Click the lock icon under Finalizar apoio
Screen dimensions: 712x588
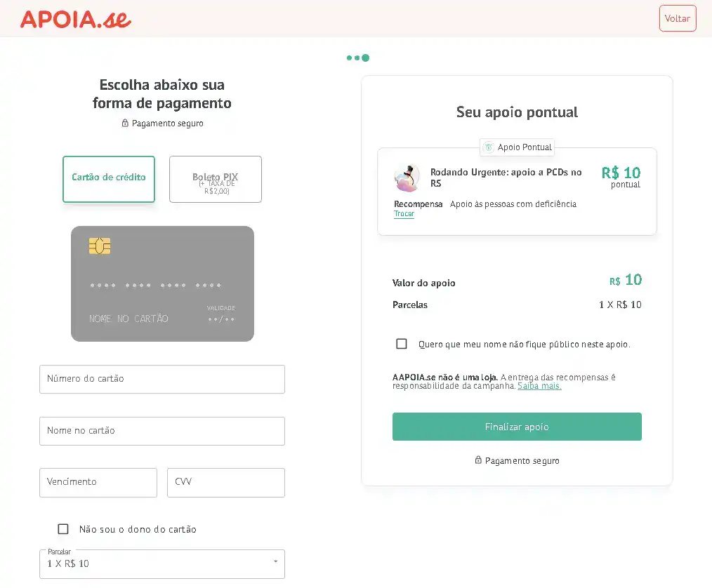pos(478,460)
